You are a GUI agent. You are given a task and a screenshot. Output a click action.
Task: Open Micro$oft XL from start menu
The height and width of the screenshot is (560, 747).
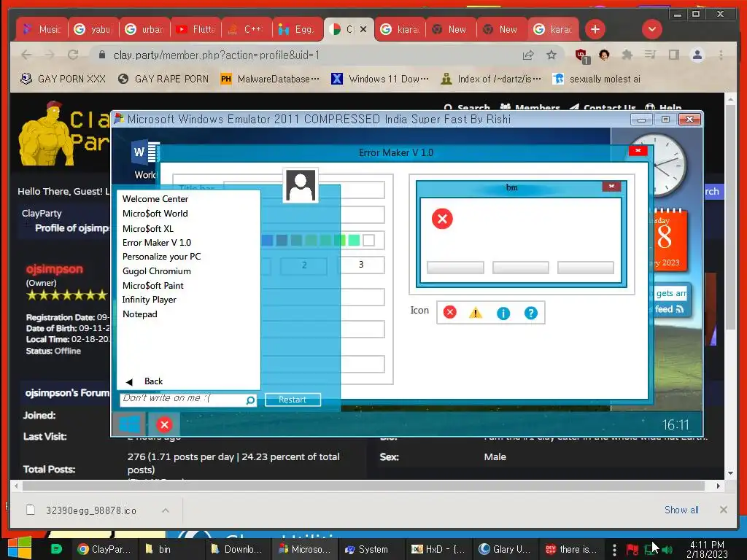click(147, 228)
